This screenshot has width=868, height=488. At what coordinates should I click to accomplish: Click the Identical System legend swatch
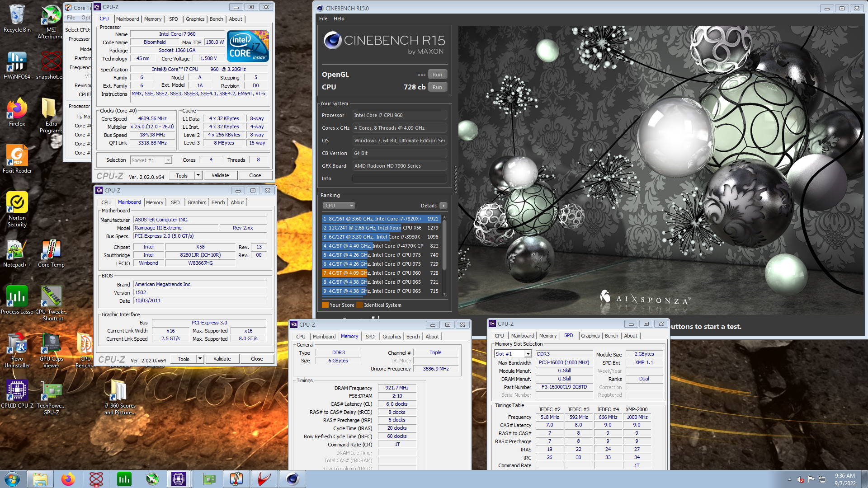point(359,305)
